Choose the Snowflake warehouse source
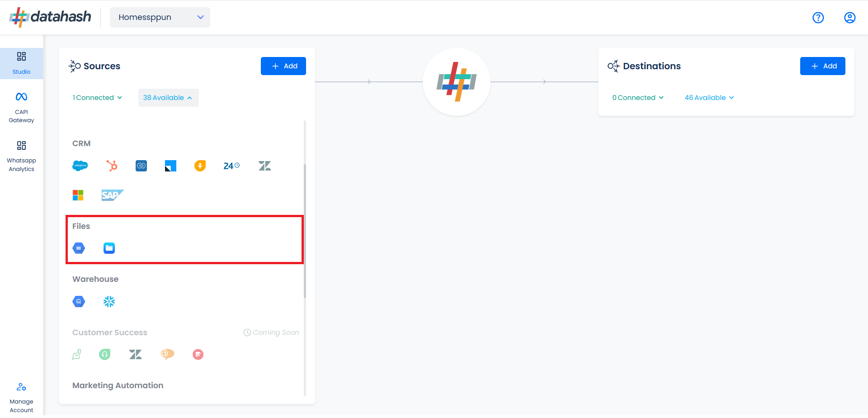 (x=109, y=301)
